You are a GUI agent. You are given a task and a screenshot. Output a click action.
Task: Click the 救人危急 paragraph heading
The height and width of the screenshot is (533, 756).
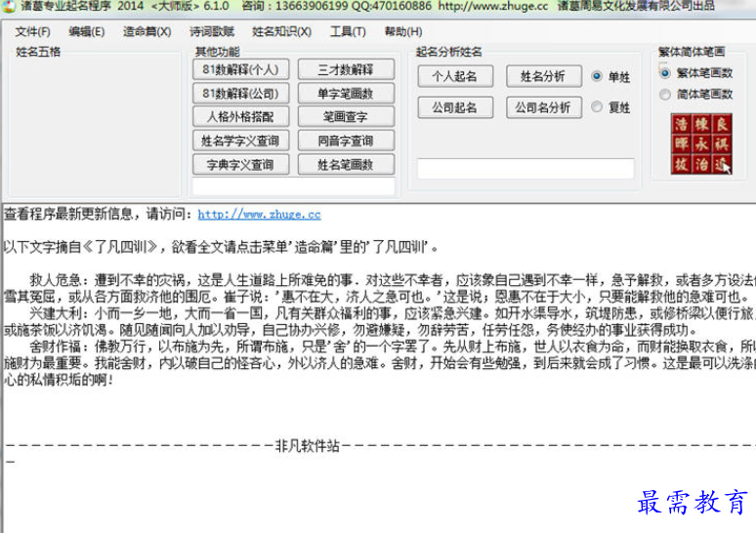coord(55,280)
